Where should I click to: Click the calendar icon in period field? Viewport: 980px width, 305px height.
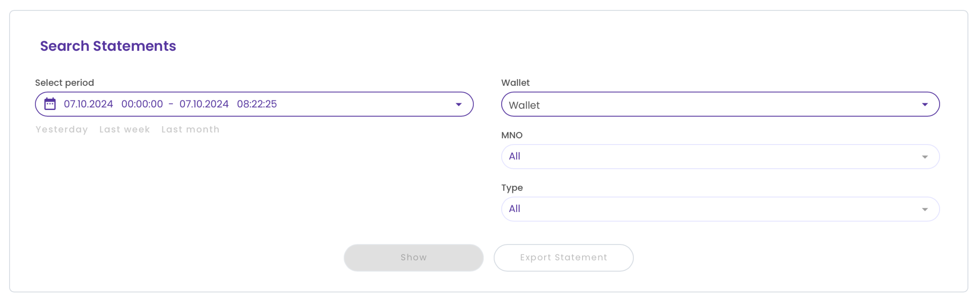(x=50, y=104)
